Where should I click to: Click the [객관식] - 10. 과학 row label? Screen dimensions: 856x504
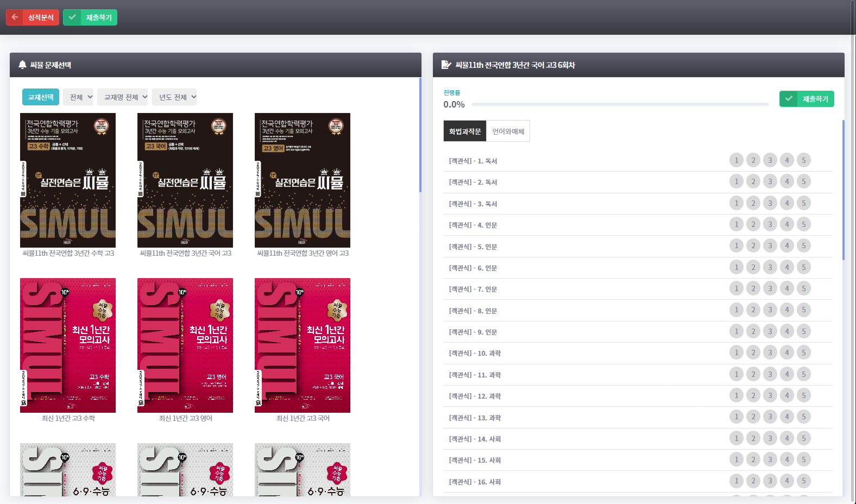(x=475, y=354)
